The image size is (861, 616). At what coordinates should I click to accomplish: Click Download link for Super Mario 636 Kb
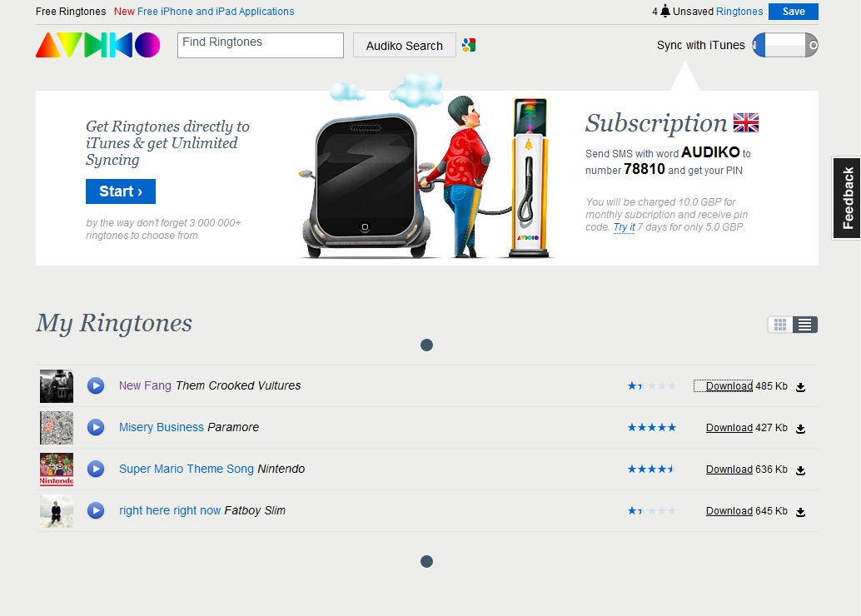click(x=729, y=469)
